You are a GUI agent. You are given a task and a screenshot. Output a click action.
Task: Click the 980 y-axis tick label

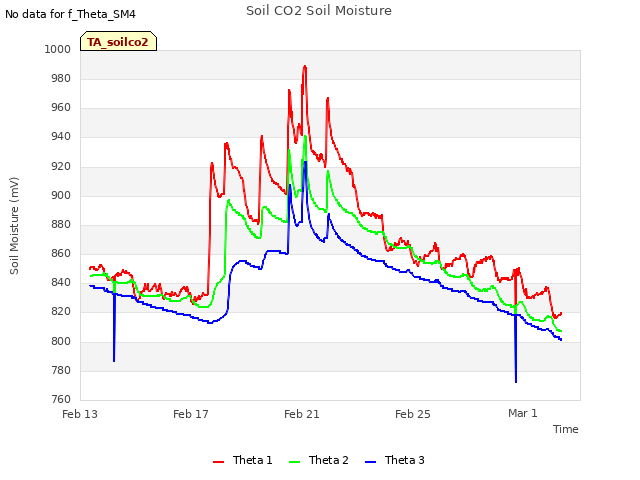[61, 78]
